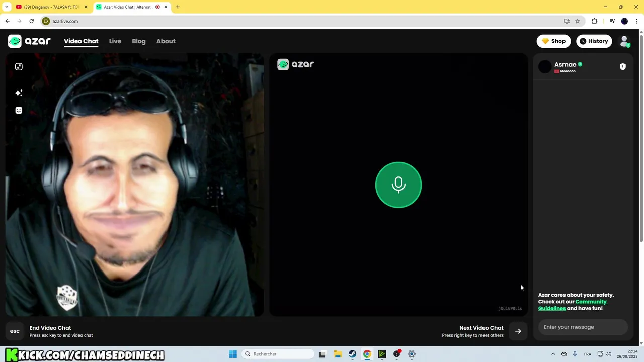Image resolution: width=644 pixels, height=362 pixels.
Task: Open the Community Guidelines link
Action: pyautogui.click(x=573, y=305)
